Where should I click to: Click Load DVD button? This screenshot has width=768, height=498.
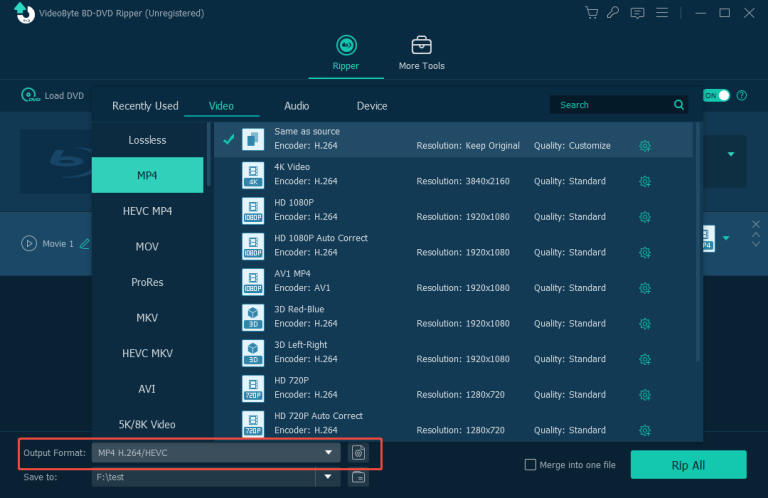pyautogui.click(x=53, y=95)
